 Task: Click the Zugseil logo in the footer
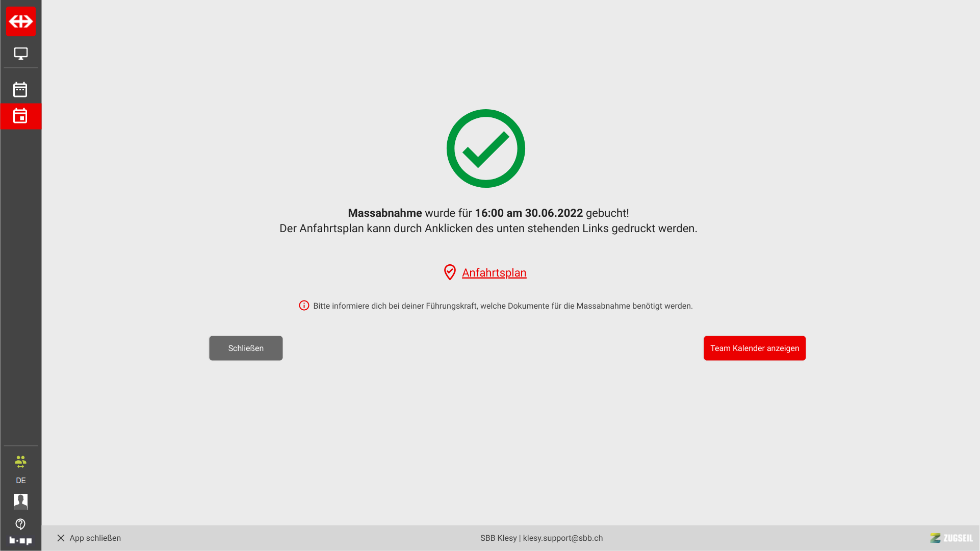pyautogui.click(x=951, y=538)
